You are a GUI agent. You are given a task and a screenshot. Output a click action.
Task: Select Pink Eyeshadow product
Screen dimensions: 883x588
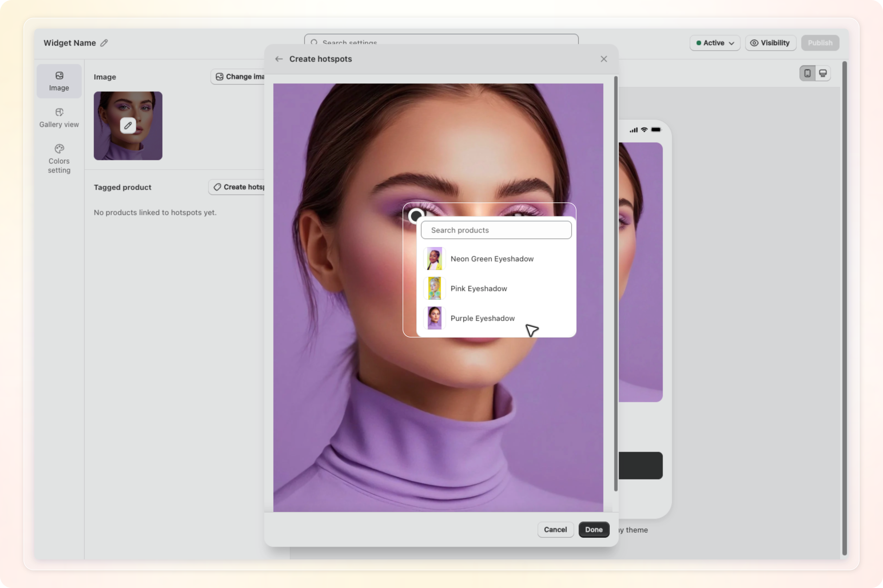496,288
